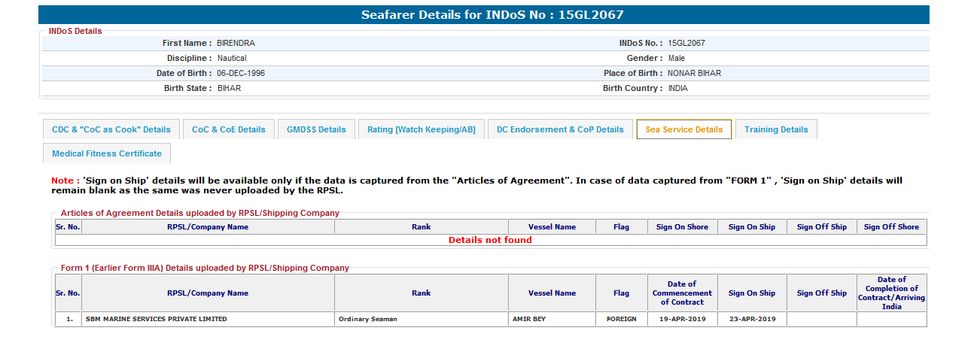Click the Date of Commencement of Contract header
Viewport: 980px width, 346px height.
[x=682, y=293]
